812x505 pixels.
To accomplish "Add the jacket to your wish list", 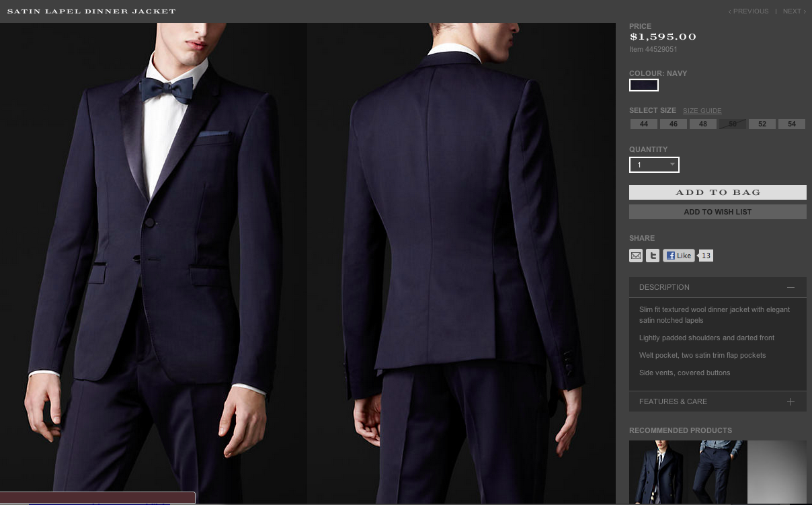I will tap(717, 211).
